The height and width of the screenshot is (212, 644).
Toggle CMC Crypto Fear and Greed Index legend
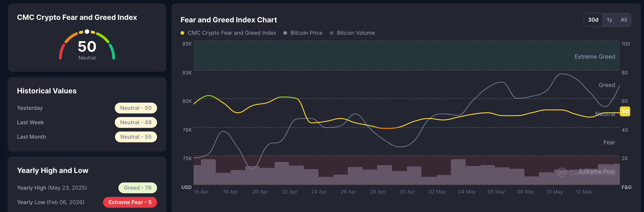click(228, 33)
